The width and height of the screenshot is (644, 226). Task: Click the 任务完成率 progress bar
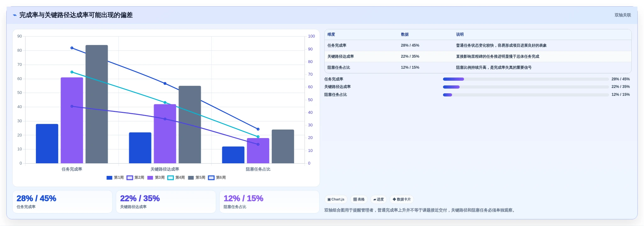526,79
